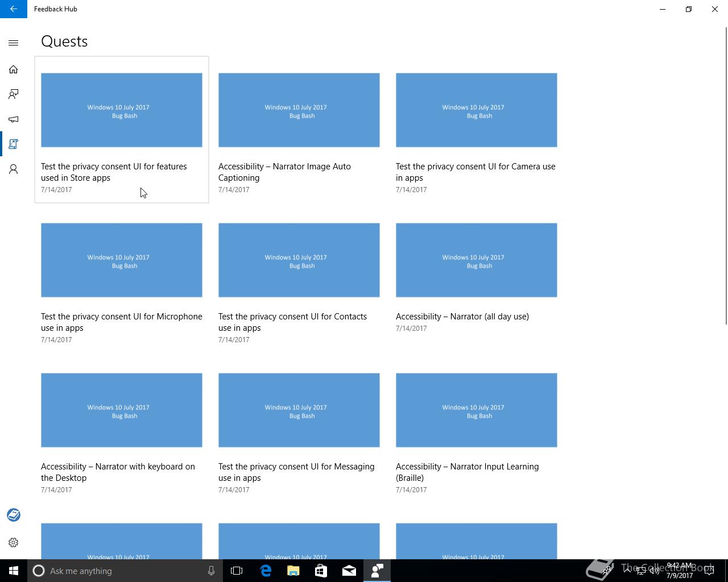Click the date 7/14/2017 under Store apps quest
This screenshot has width=728, height=582.
tap(56, 190)
